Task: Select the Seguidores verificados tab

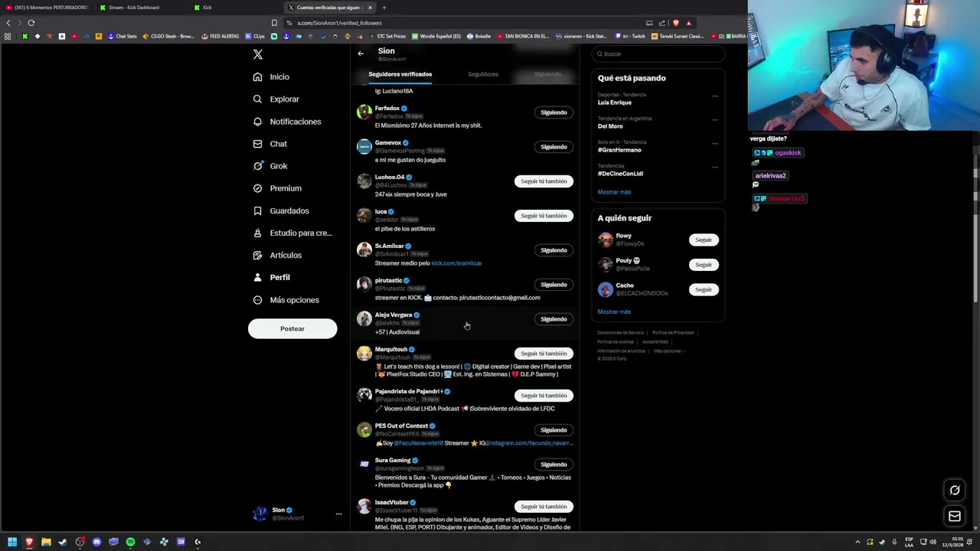Action: tap(400, 74)
